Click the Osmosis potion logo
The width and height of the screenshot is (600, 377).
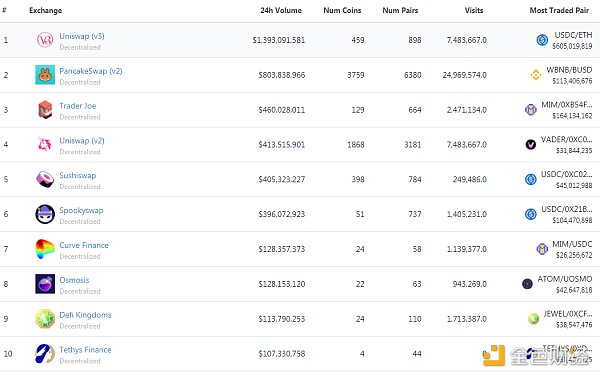pyautogui.click(x=45, y=284)
